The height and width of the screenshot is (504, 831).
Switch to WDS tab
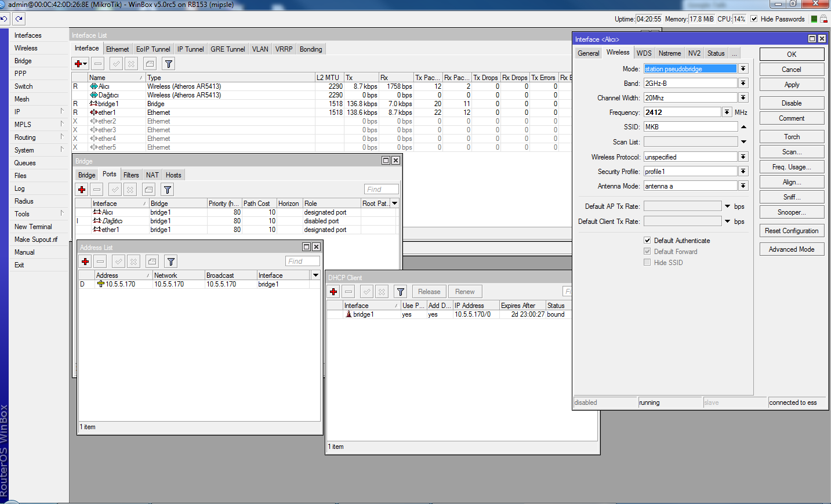[644, 53]
